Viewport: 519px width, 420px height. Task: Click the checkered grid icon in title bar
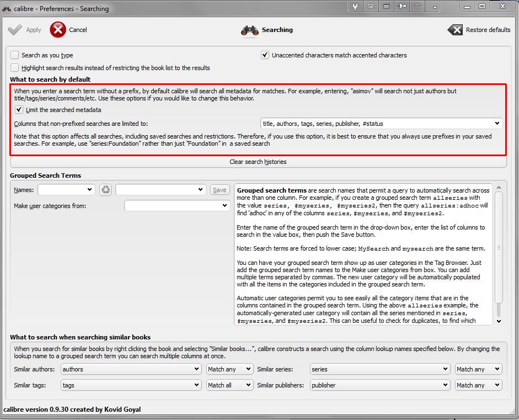(x=386, y=7)
